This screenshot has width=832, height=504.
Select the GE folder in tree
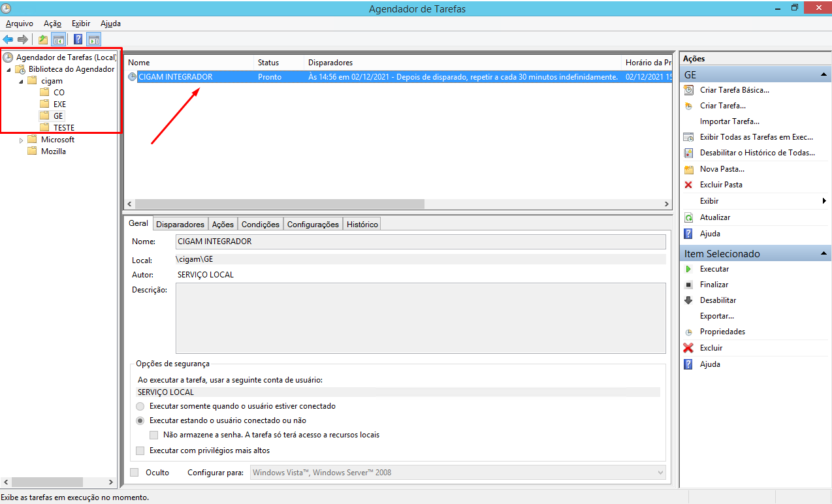(x=58, y=116)
